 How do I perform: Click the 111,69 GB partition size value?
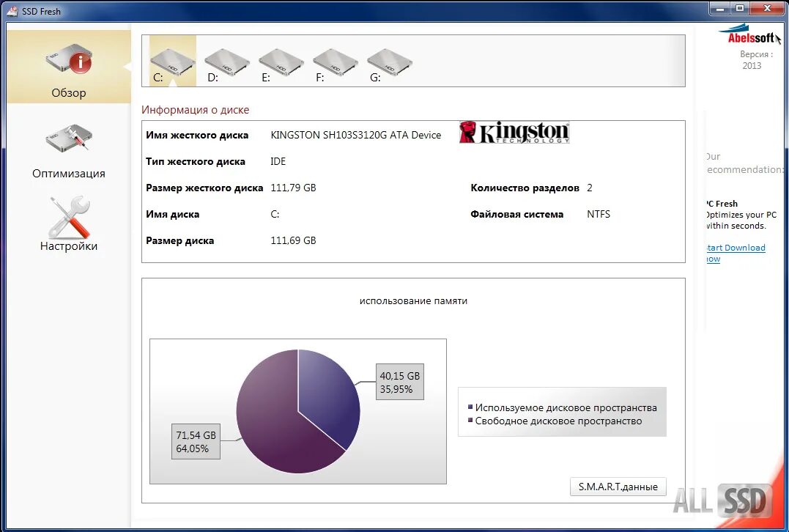(x=293, y=240)
